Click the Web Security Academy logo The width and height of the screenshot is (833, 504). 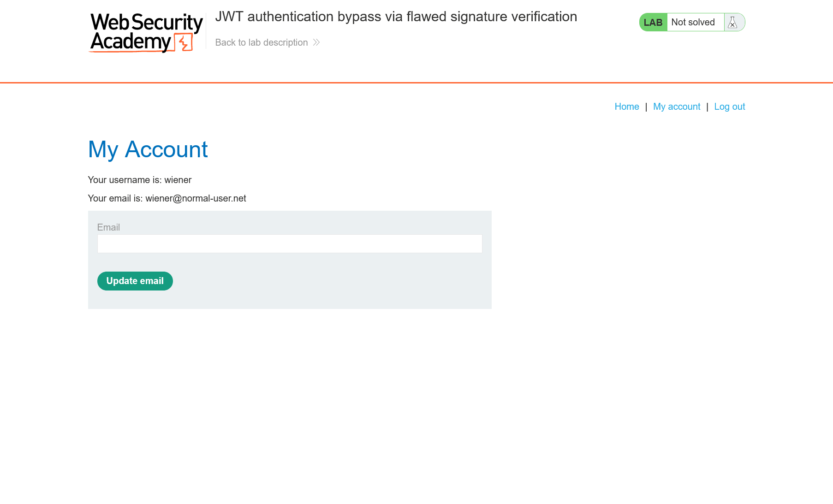point(146,33)
